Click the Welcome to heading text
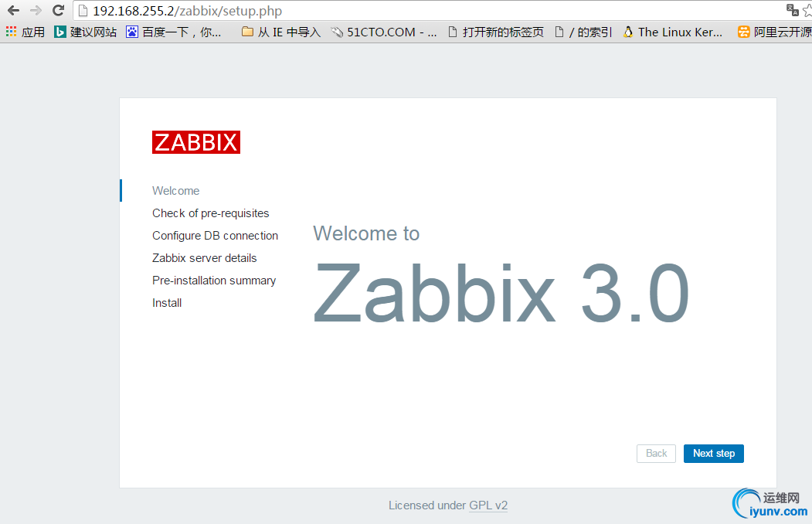The width and height of the screenshot is (812, 524). tap(366, 233)
